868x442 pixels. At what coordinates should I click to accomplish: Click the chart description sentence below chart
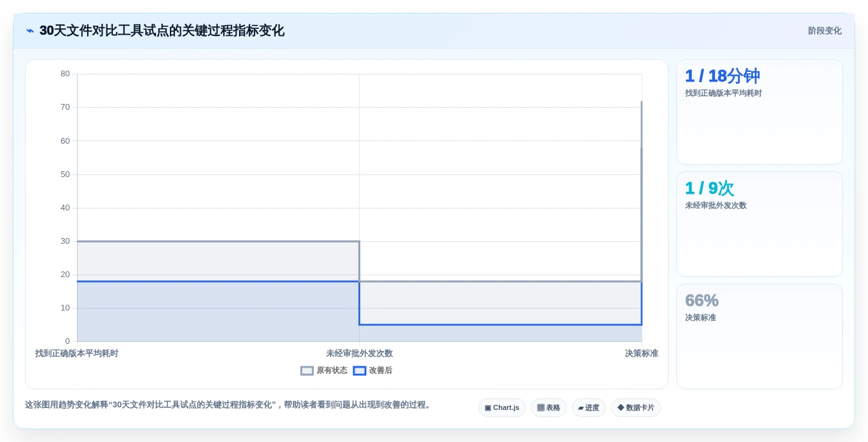229,405
